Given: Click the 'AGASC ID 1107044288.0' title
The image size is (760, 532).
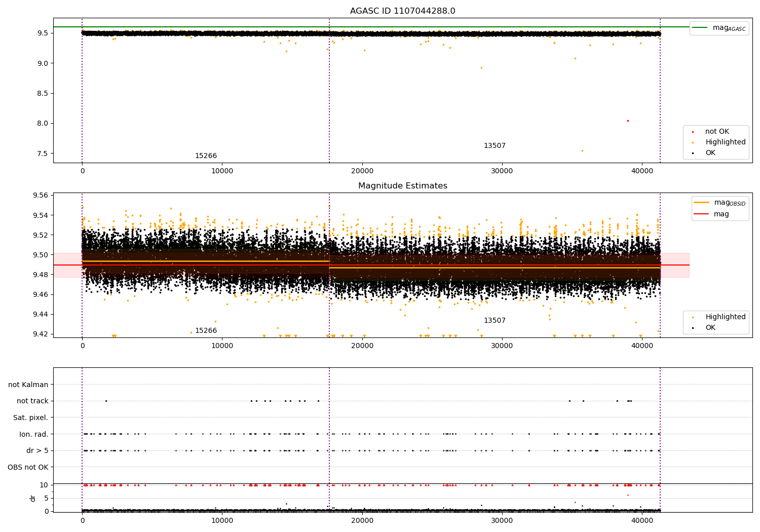Looking at the screenshot, I should click(402, 11).
